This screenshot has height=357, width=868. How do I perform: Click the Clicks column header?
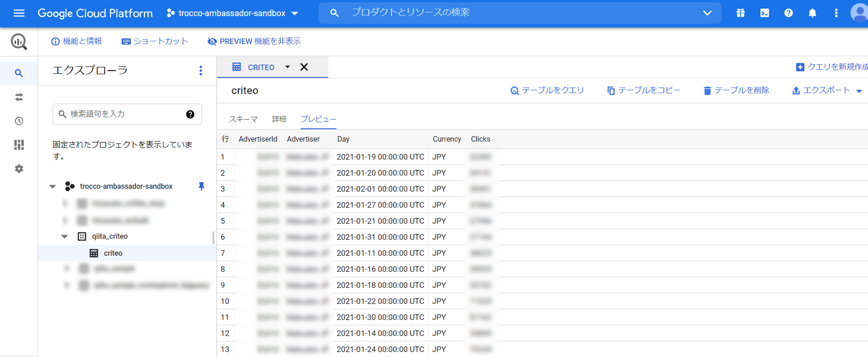point(480,139)
